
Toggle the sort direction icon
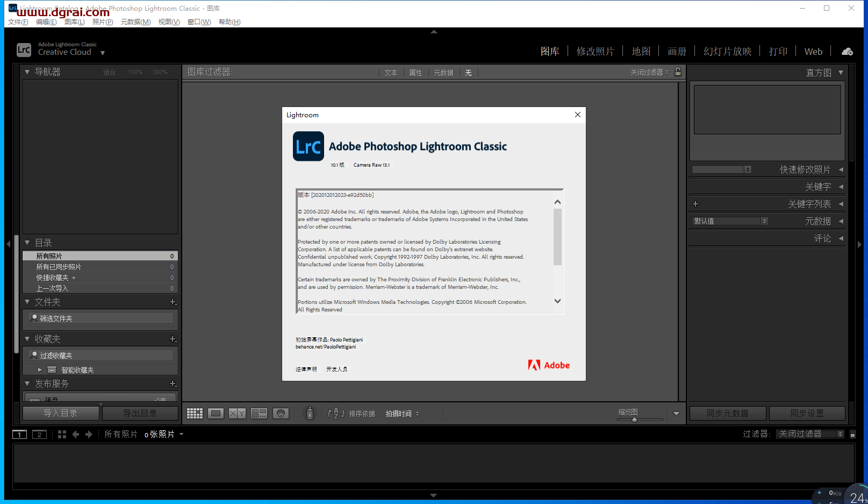pyautogui.click(x=335, y=413)
